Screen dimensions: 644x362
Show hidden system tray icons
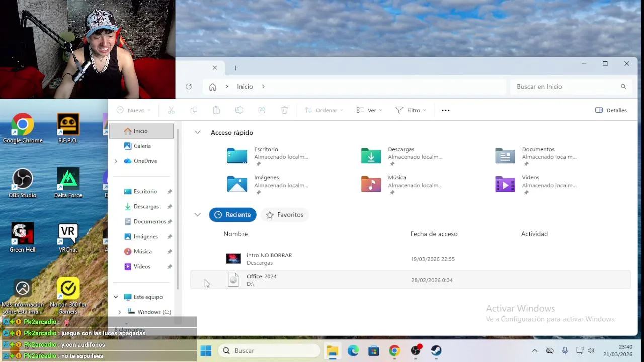pyautogui.click(x=535, y=351)
